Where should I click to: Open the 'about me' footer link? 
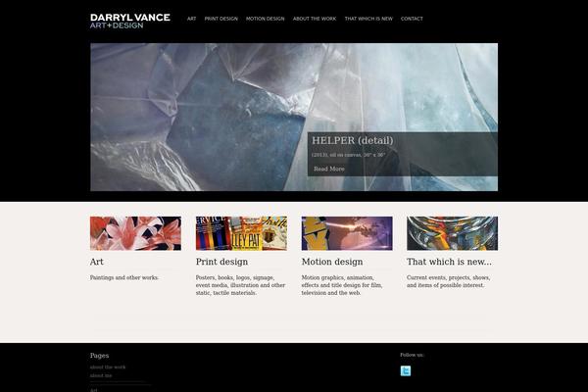click(x=101, y=375)
